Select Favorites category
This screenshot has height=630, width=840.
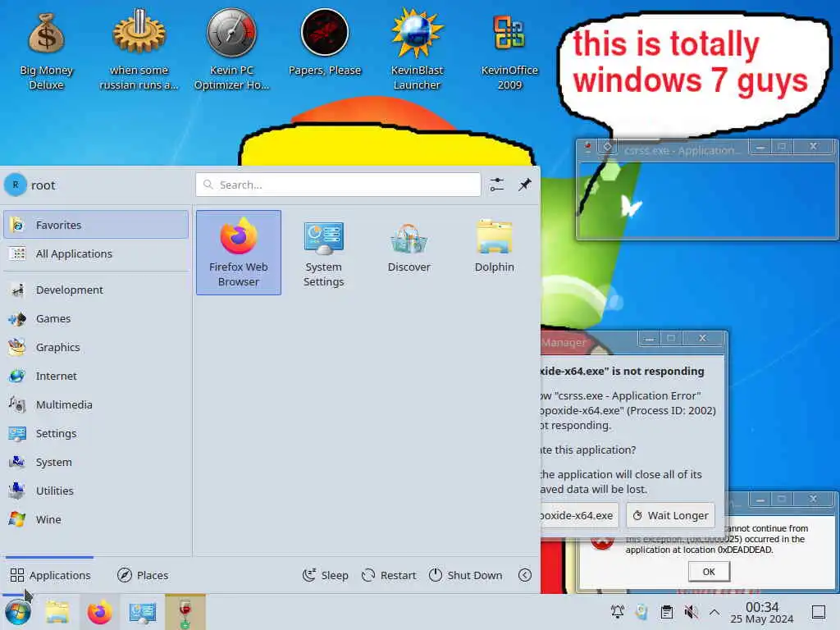(96, 225)
